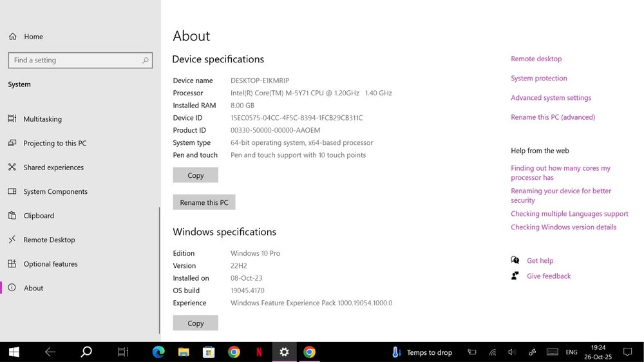Open Finding out how many cores link
The height and width of the screenshot is (362, 644).
click(560, 173)
